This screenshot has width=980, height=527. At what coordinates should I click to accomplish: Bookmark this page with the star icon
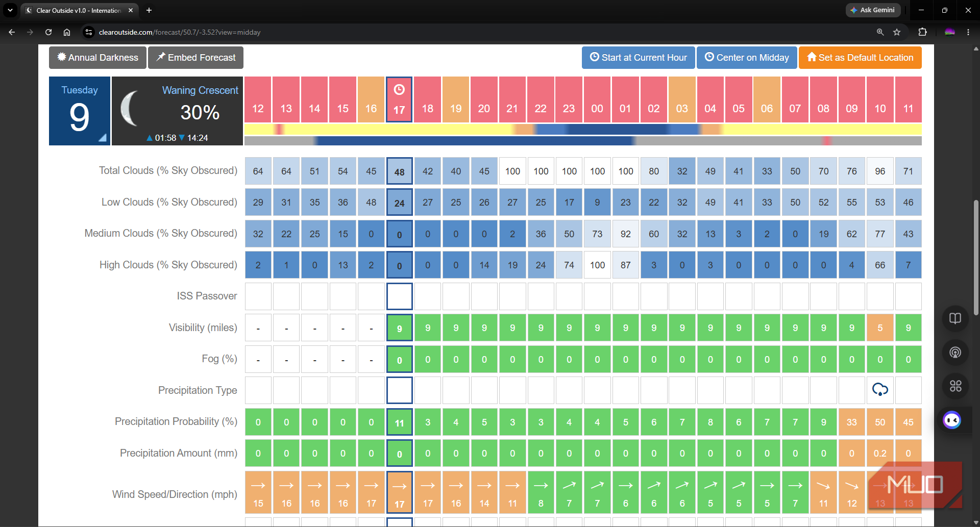point(897,32)
